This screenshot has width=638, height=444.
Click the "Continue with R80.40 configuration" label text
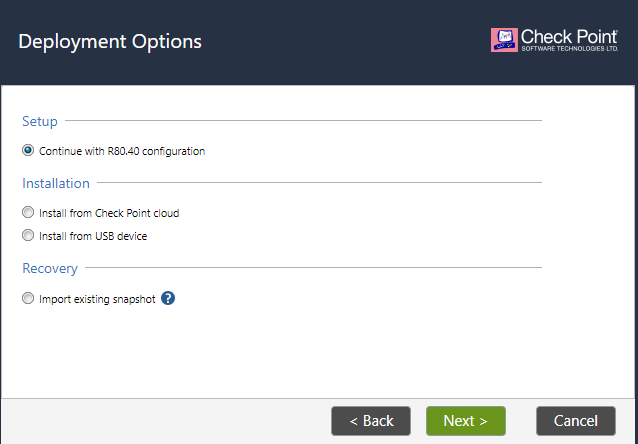122,152
